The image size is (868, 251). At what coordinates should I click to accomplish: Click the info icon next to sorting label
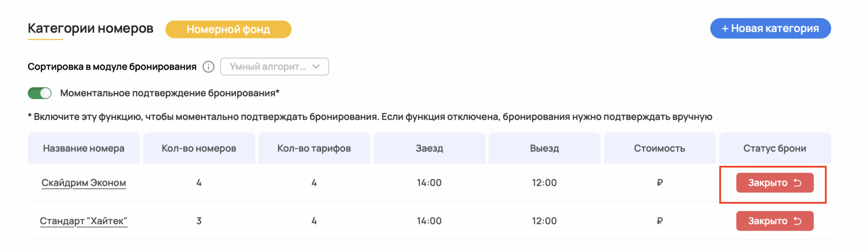pyautogui.click(x=208, y=67)
